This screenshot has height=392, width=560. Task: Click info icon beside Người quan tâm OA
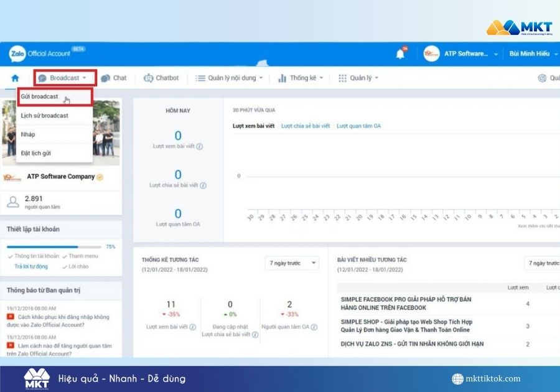click(314, 327)
